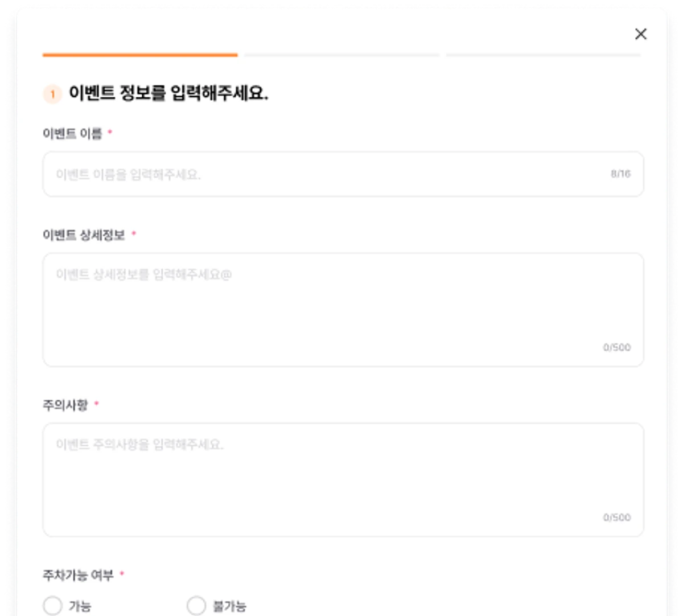Image resolution: width=683 pixels, height=616 pixels.
Task: Click the step 1 number badge
Action: coord(52,94)
